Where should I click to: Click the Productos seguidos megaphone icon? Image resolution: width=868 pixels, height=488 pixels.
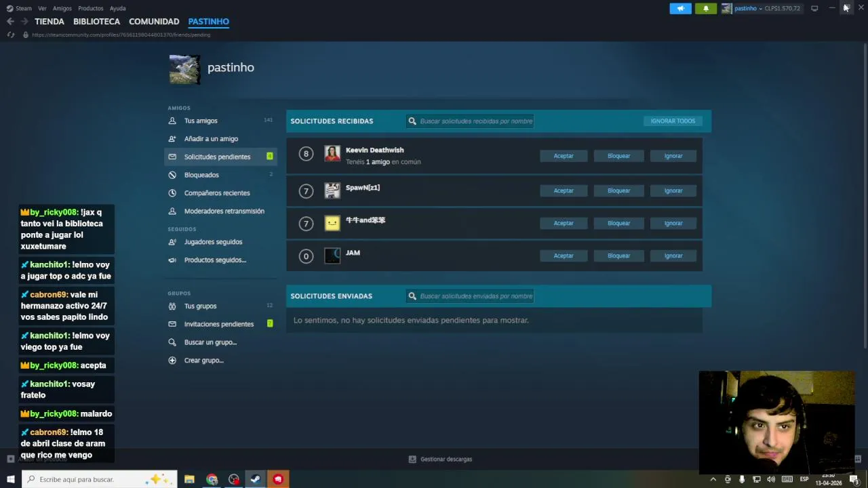tap(172, 260)
